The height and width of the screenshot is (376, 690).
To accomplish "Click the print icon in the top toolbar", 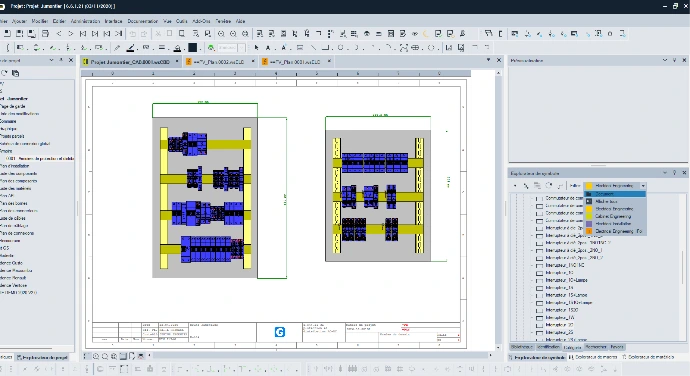I will tap(45, 33).
